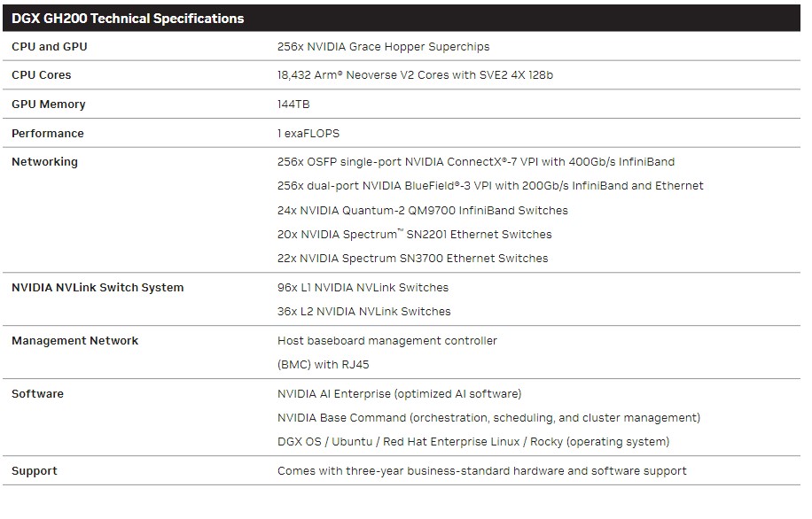Select the Management Network row label
The height and width of the screenshot is (519, 812).
(75, 341)
